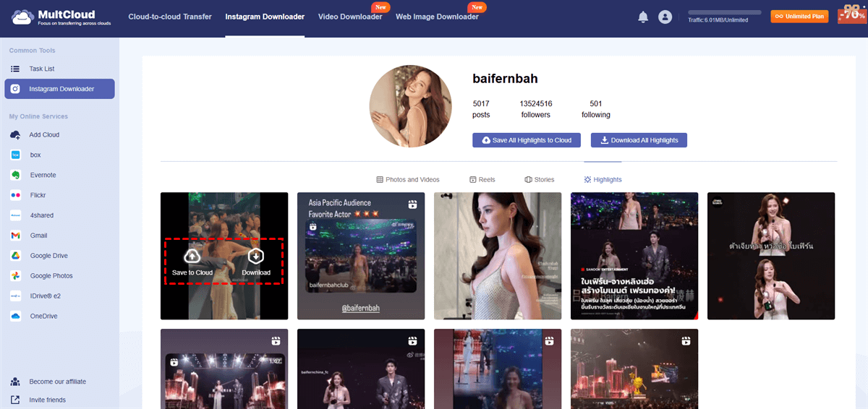
Task: Open the Cloud-to-cloud Transfer tab
Action: pos(170,17)
